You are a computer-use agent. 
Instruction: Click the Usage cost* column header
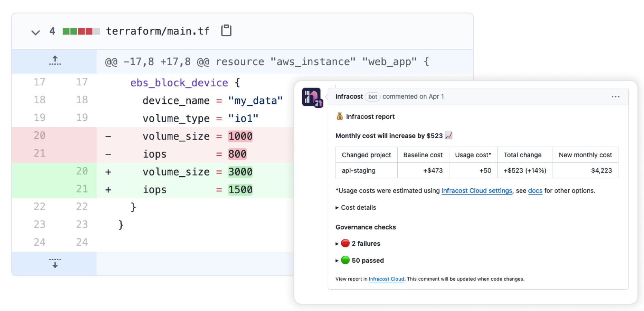(473, 155)
